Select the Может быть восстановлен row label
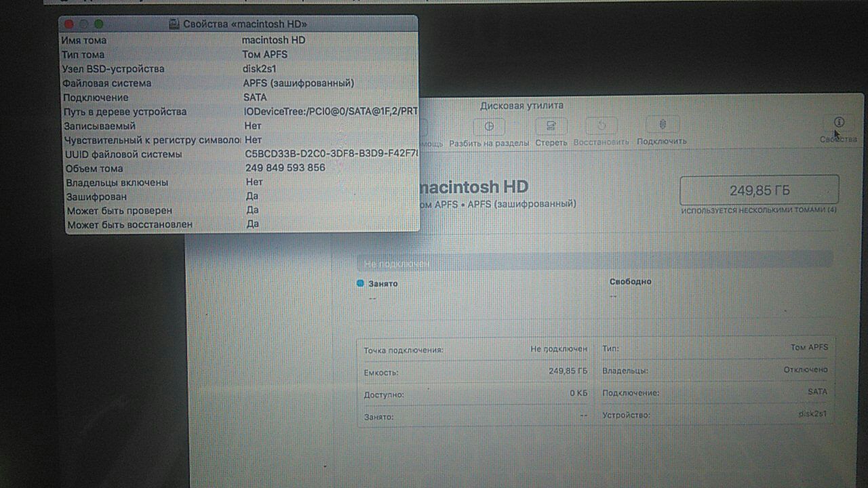 click(130, 224)
